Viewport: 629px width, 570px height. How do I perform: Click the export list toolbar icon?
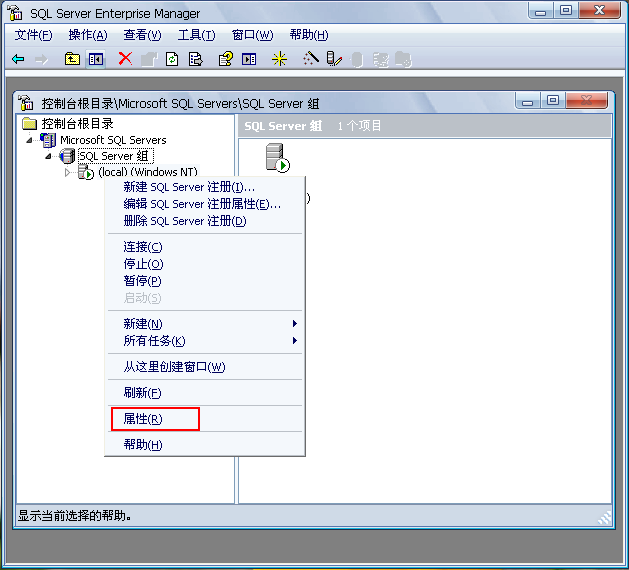click(x=196, y=59)
